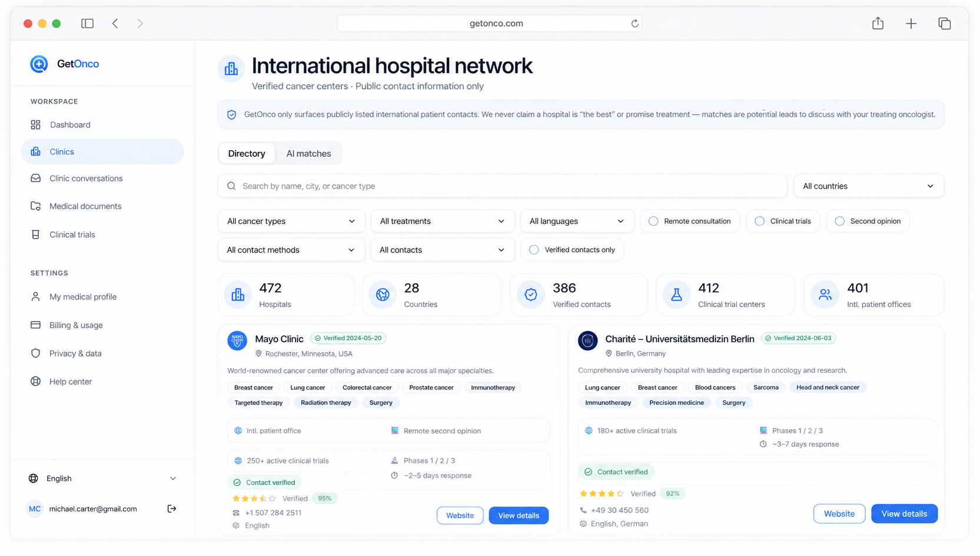The image size is (980, 556).
Task: View details for Charité Berlin
Action: pyautogui.click(x=904, y=514)
